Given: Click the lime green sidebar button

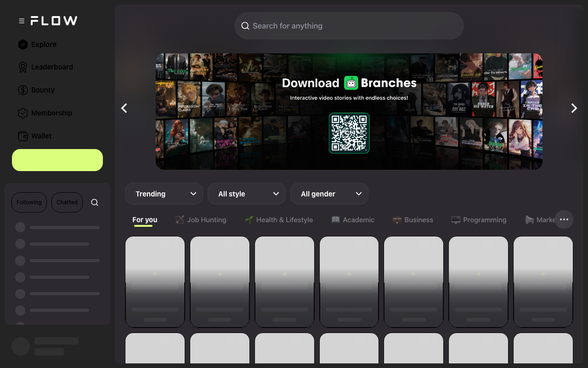Looking at the screenshot, I should [x=57, y=160].
